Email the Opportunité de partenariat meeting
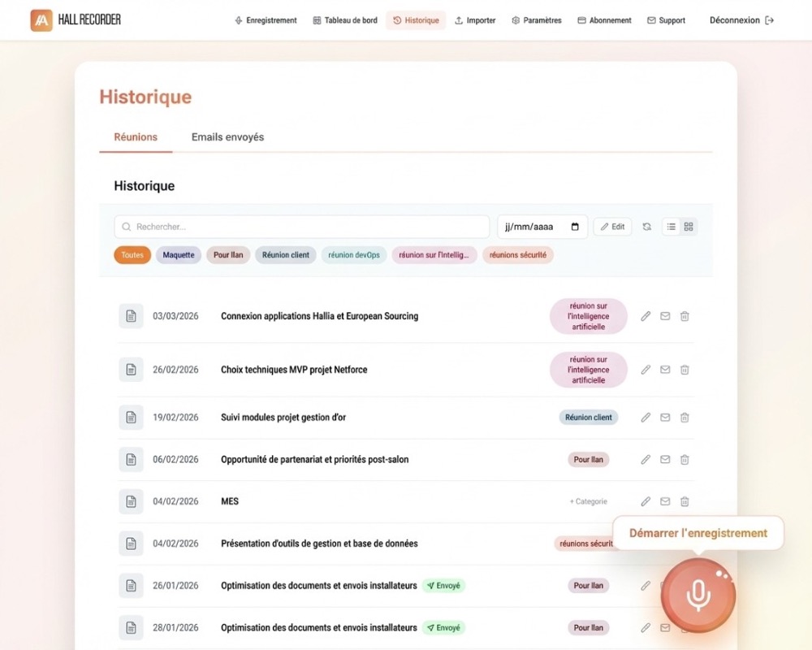This screenshot has width=812, height=650. pos(665,459)
